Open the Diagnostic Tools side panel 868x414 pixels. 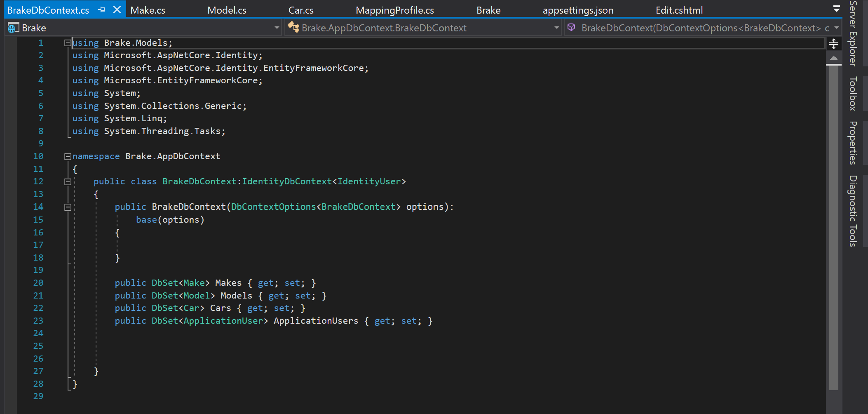coord(853,211)
